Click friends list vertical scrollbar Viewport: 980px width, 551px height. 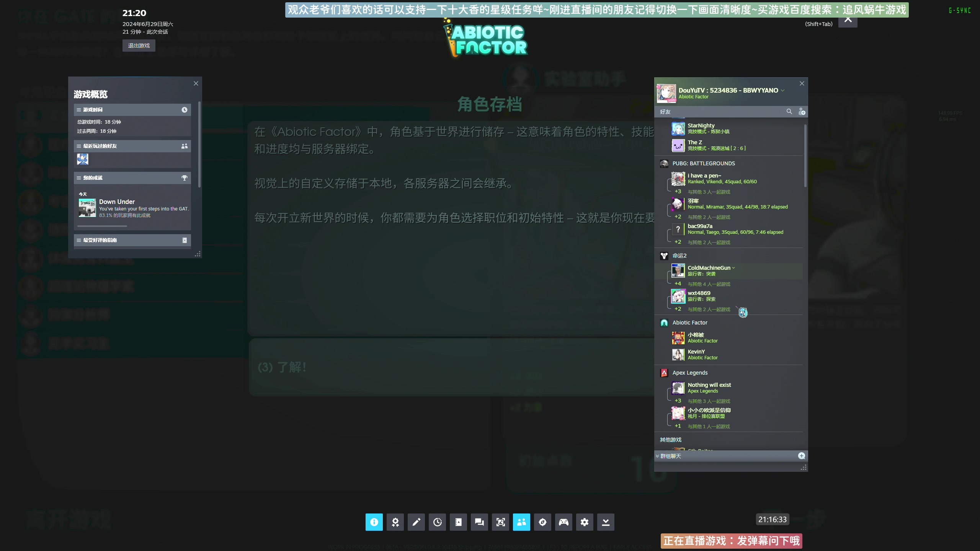click(x=805, y=155)
